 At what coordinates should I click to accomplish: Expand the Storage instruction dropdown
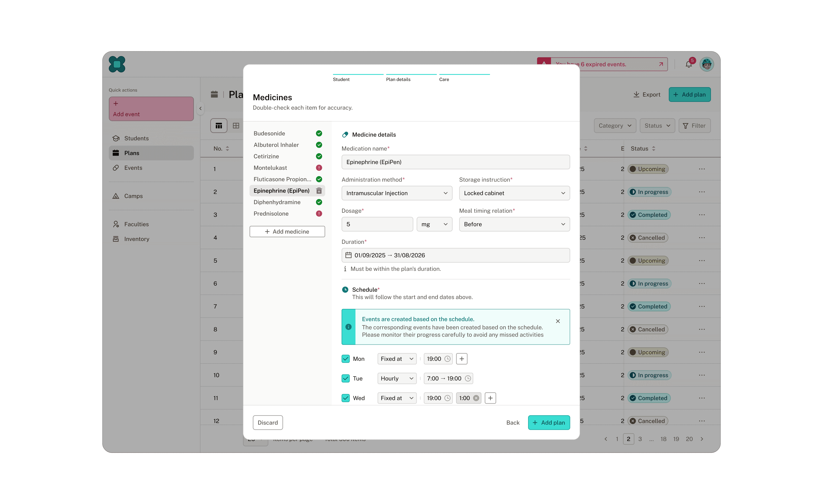point(514,193)
